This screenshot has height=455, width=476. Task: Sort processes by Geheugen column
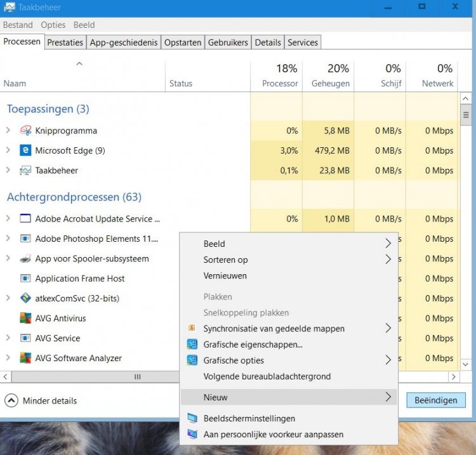tap(329, 83)
